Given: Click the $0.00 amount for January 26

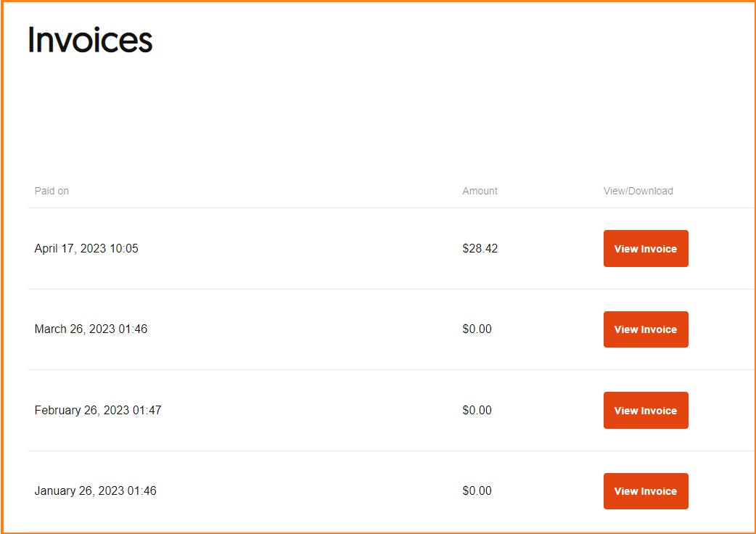Looking at the screenshot, I should click(477, 491).
